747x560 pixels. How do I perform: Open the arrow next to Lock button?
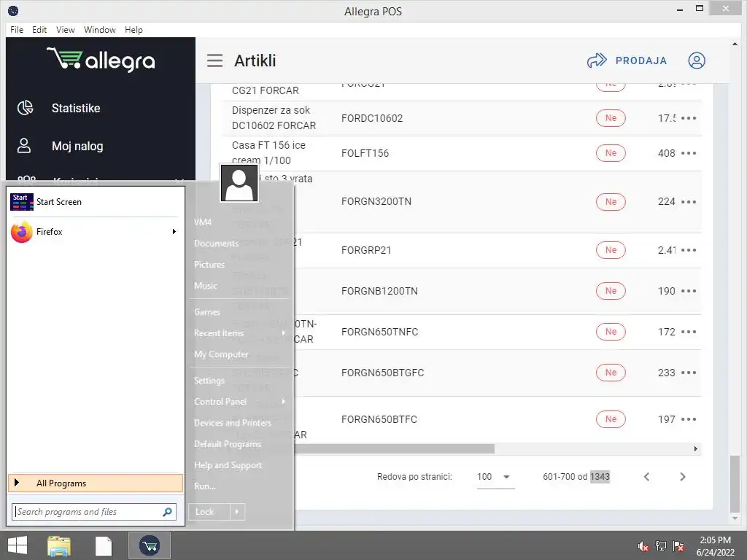237,512
